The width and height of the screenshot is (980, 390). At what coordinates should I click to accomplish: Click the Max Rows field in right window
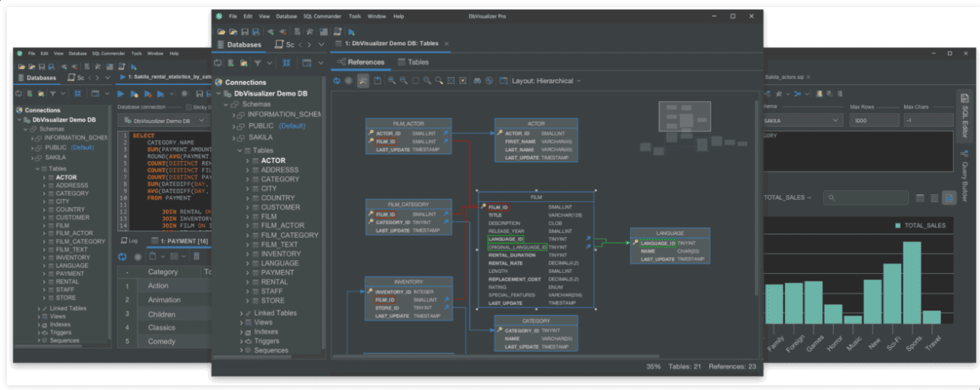click(x=874, y=120)
